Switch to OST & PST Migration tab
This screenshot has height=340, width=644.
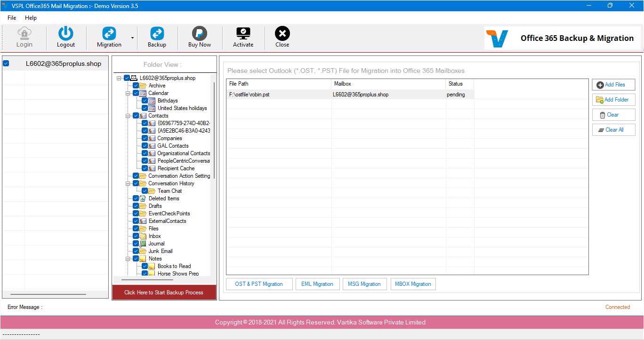click(259, 284)
